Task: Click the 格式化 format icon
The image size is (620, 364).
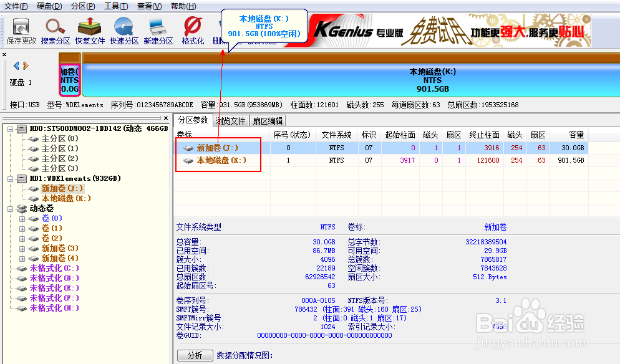Action: tap(193, 31)
